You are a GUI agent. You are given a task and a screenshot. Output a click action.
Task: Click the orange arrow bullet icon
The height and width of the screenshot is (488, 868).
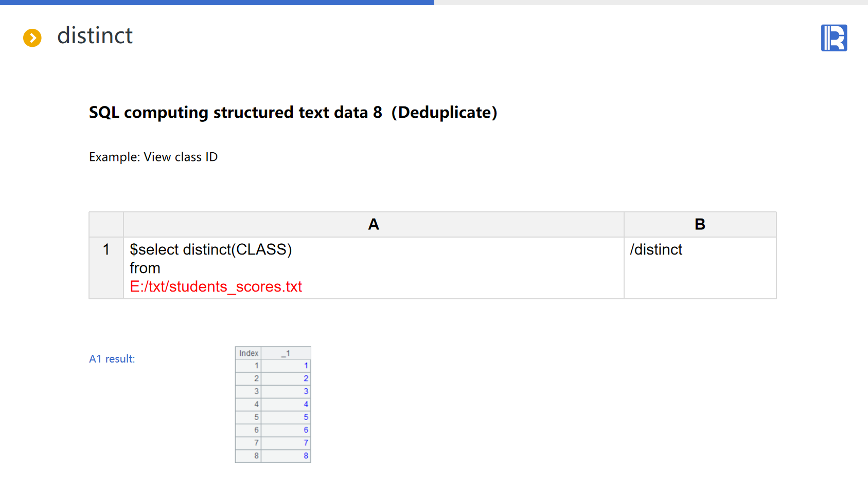tap(32, 38)
